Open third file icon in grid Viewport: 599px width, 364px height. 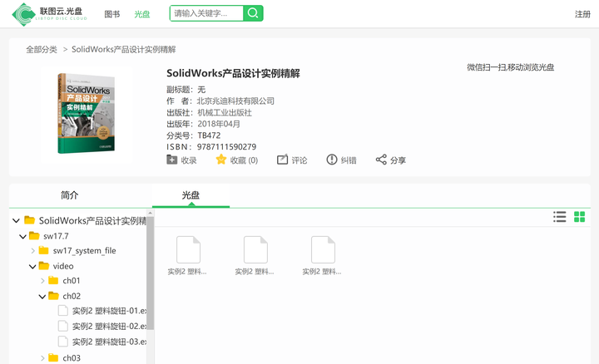323,249
